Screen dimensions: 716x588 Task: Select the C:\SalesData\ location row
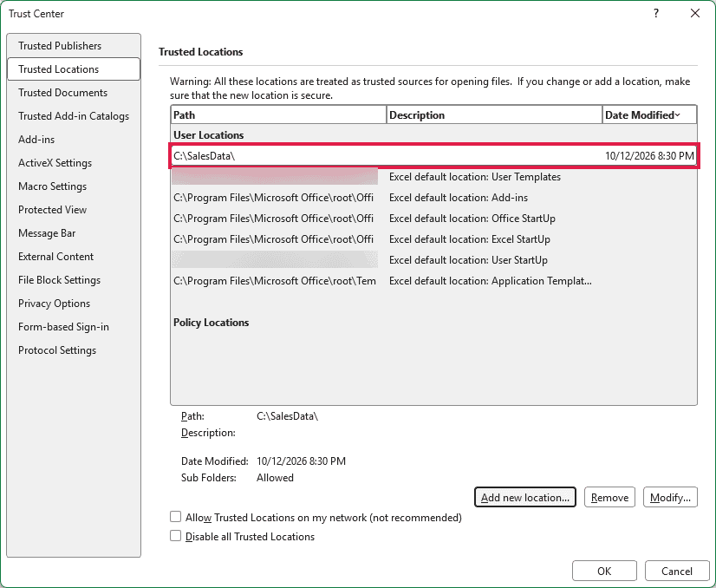tap(433, 156)
